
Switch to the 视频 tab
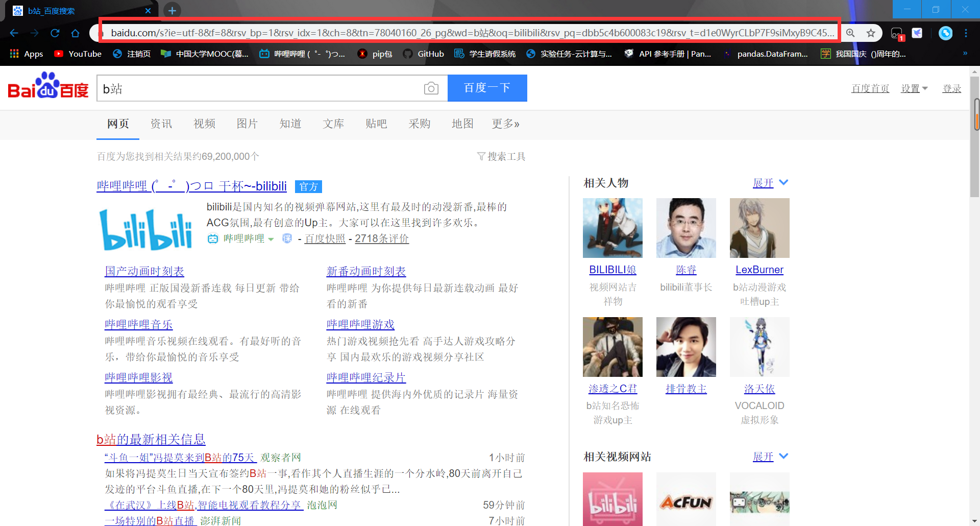[x=204, y=124]
